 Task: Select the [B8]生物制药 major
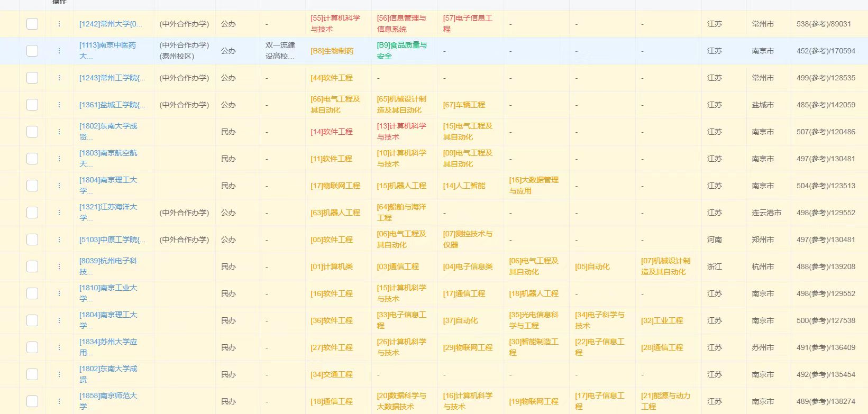tap(332, 51)
